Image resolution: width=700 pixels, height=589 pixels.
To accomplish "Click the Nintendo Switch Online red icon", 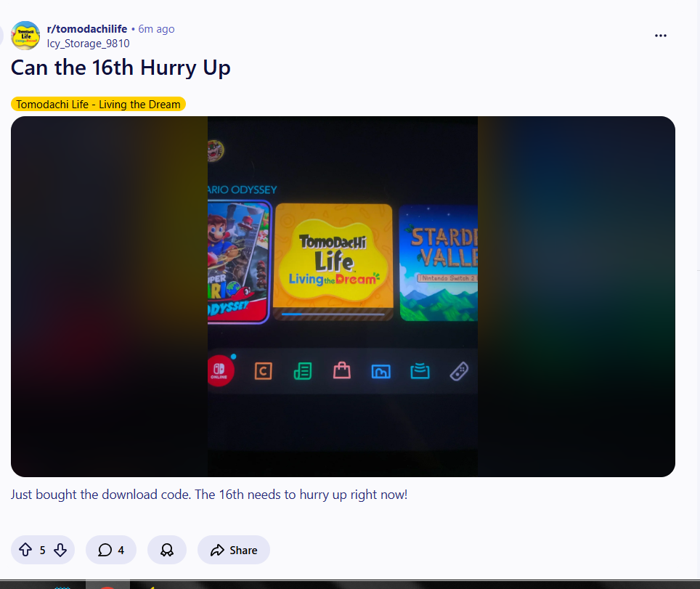I will (220, 370).
